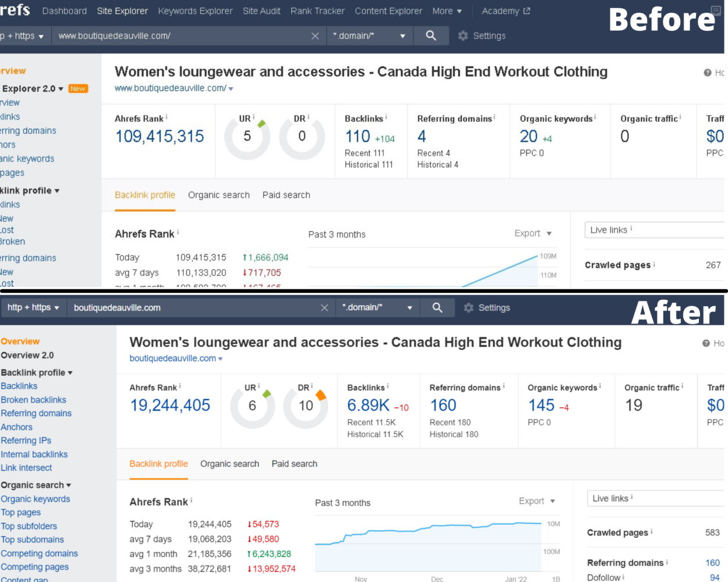The image size is (728, 582).
Task: Open Anchors in the After sidebar
Action: click(x=16, y=427)
